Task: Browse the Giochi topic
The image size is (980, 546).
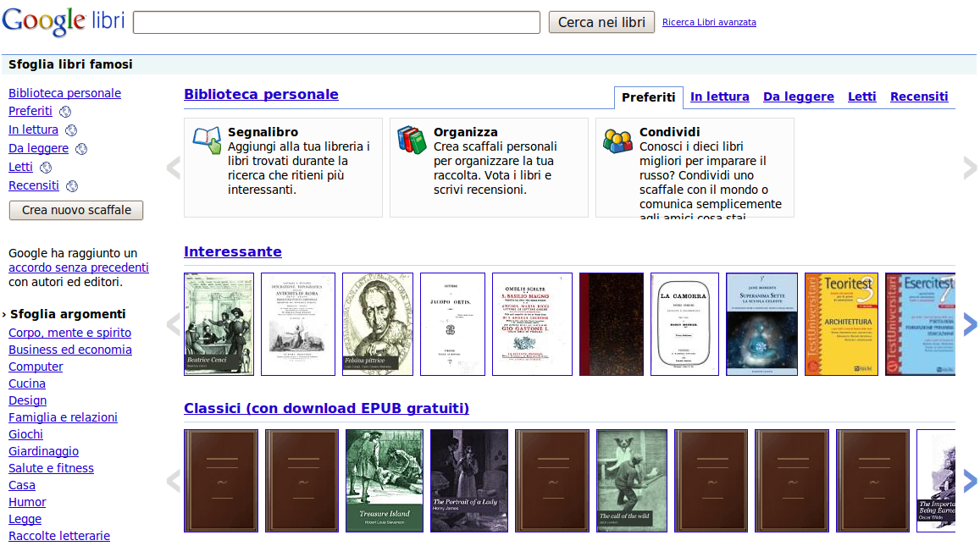Action: click(x=25, y=434)
